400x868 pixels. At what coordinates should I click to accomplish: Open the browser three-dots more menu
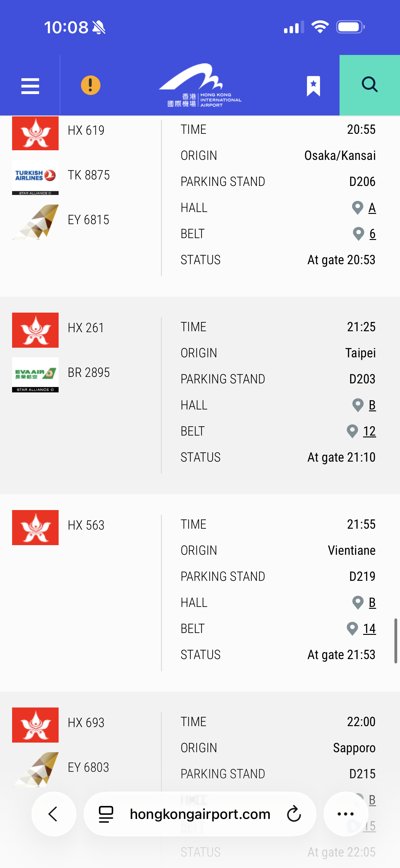[x=345, y=814]
